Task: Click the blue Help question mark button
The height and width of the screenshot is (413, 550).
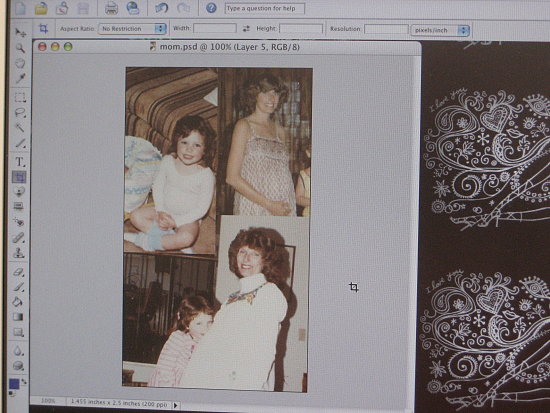Action: pyautogui.click(x=211, y=8)
